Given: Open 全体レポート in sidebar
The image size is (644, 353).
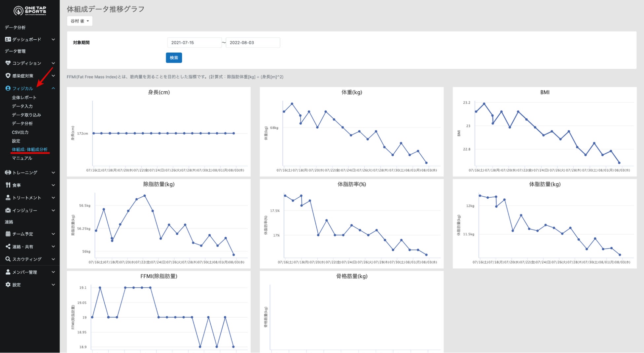Looking at the screenshot, I should pyautogui.click(x=24, y=98).
